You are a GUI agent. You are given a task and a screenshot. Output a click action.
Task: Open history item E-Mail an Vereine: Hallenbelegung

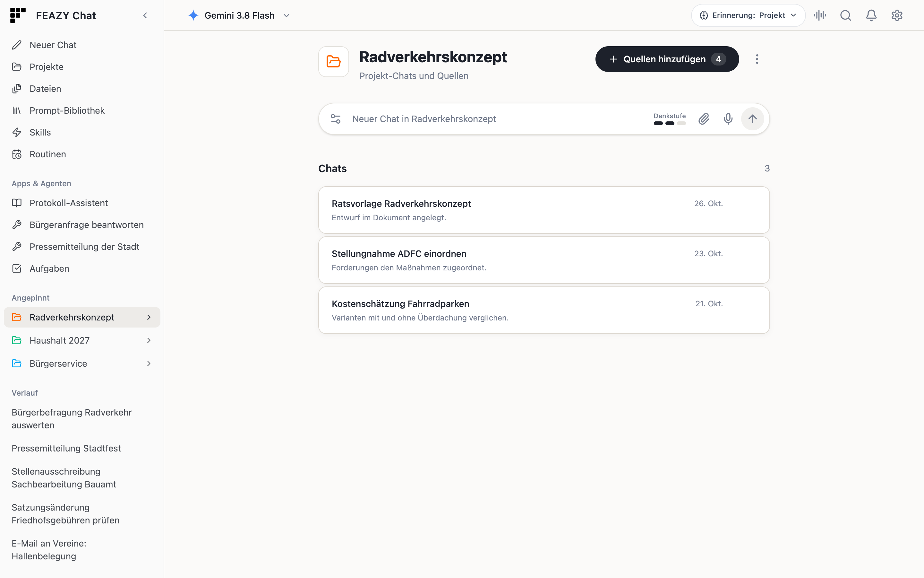click(x=82, y=550)
